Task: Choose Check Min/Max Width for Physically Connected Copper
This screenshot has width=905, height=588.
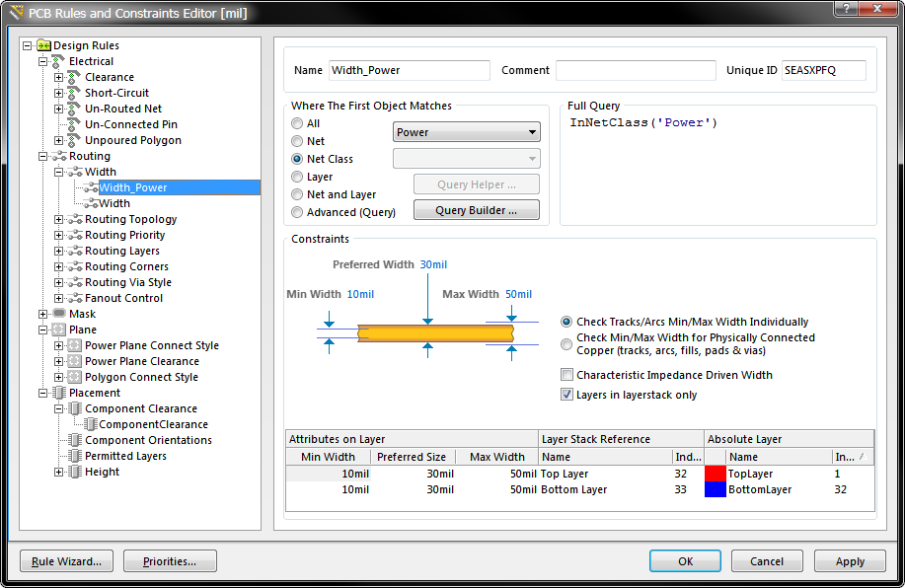Action: (x=566, y=344)
